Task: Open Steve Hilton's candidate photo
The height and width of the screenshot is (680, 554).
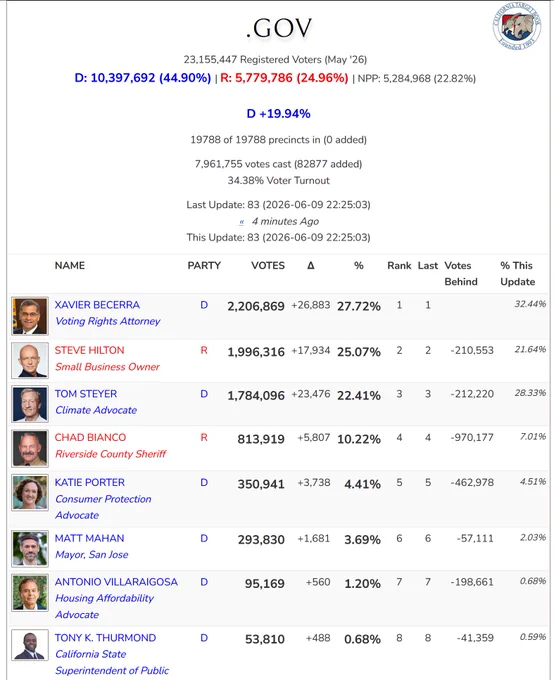Action: (30, 360)
